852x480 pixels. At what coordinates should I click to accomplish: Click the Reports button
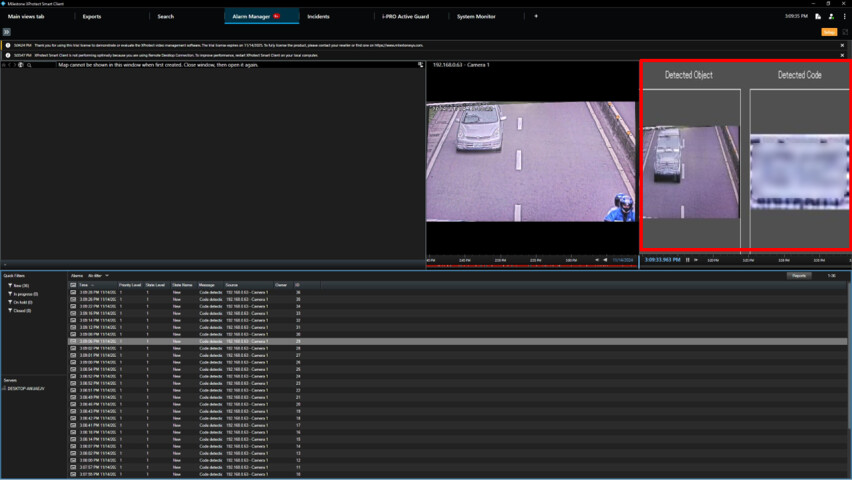click(x=799, y=275)
